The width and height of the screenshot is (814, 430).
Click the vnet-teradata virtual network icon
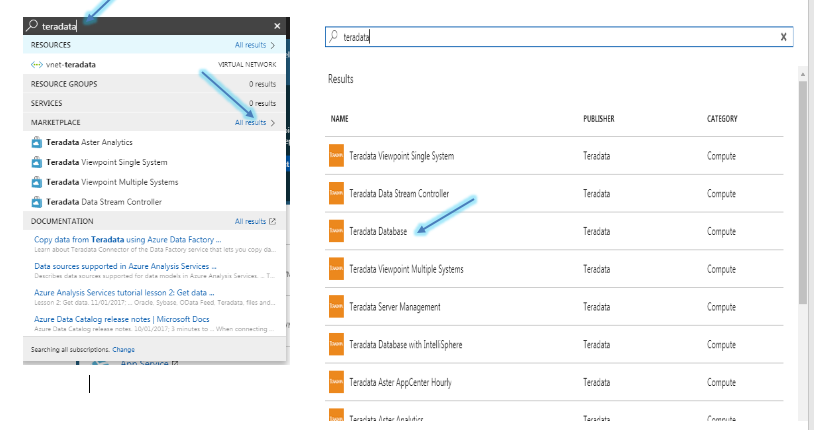click(x=36, y=64)
